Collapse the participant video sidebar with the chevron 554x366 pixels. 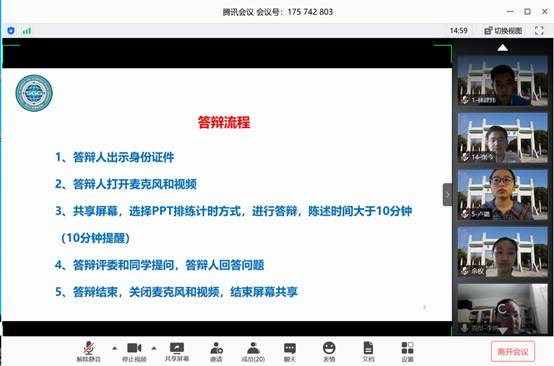(x=447, y=194)
